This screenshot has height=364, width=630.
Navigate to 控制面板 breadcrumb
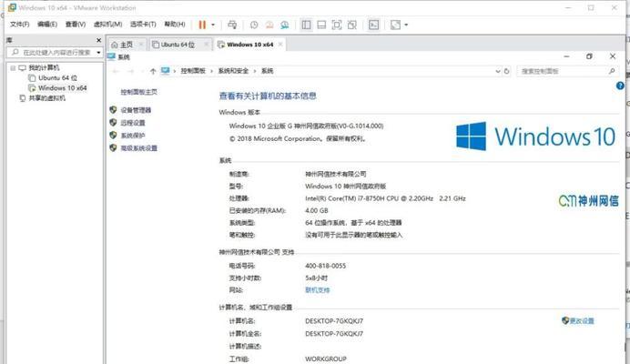pos(193,71)
